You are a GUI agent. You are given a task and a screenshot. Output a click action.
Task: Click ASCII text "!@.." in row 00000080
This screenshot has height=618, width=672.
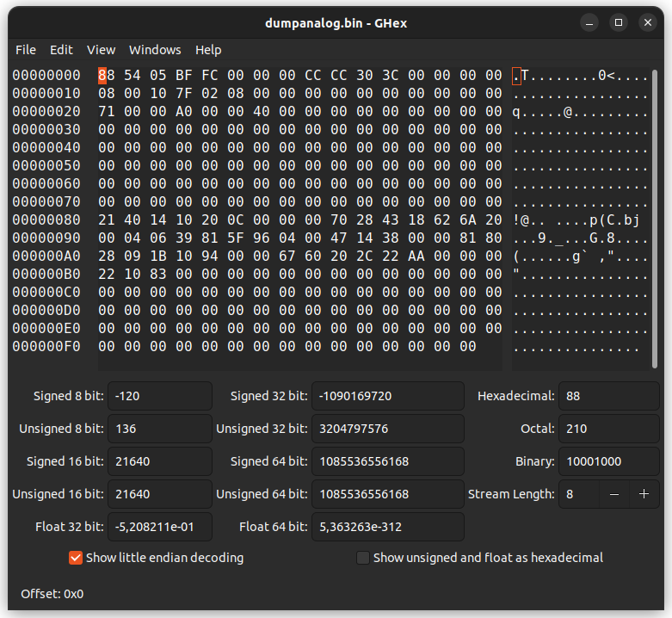point(528,219)
